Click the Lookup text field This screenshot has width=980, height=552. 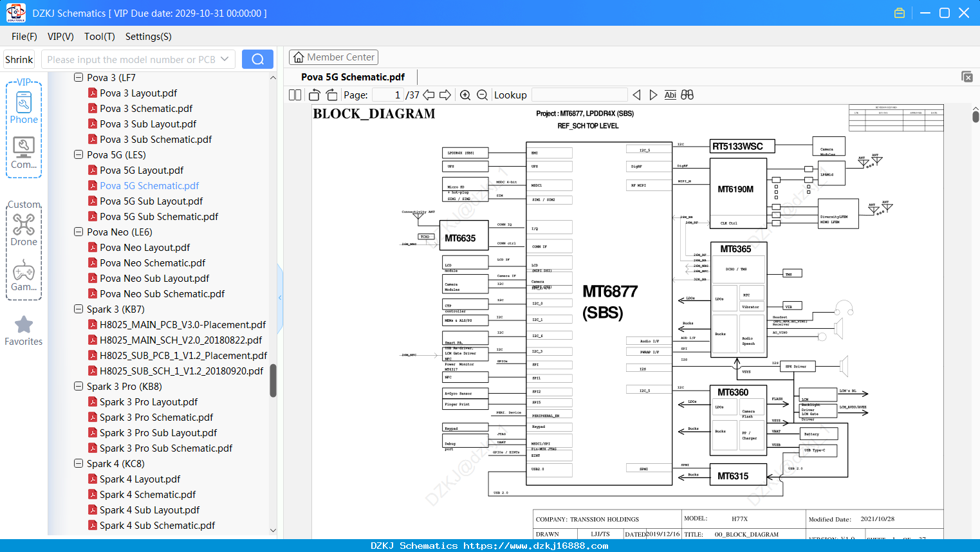click(x=580, y=95)
